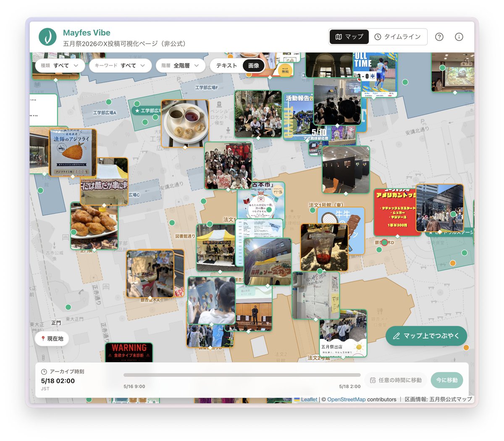Open the fried chicken plate photo
The width and height of the screenshot is (504, 441).
tap(94, 226)
